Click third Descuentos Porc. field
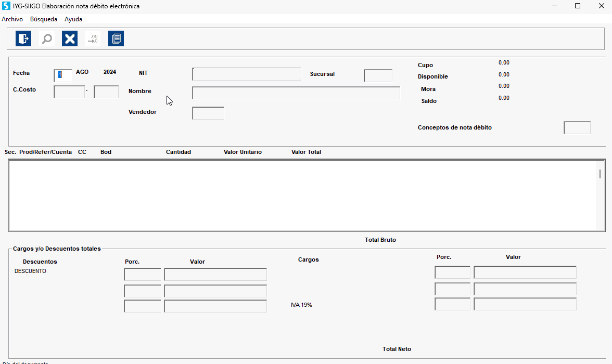Screen dimensions: 612x364 point(143,306)
